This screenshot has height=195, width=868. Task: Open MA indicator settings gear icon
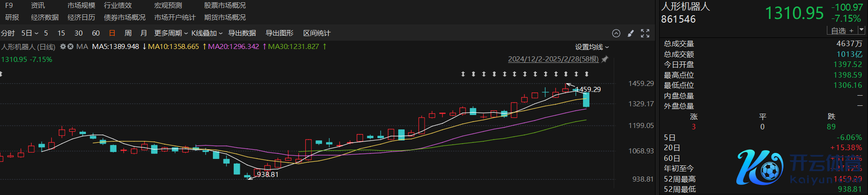[63, 47]
